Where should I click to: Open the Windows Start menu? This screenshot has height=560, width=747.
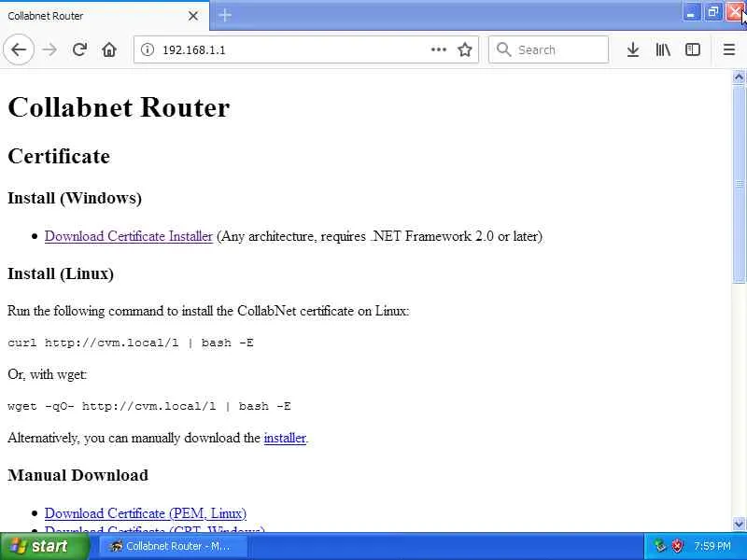tap(44, 546)
